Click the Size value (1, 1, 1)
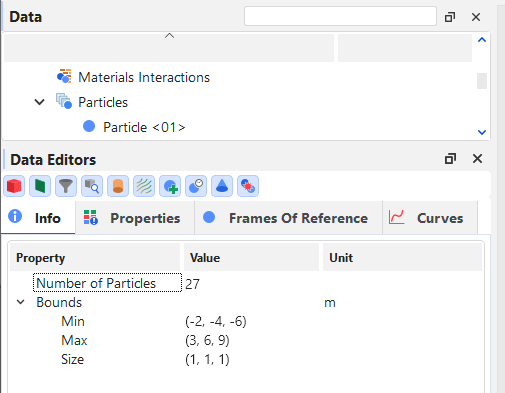505x393 pixels. click(x=207, y=359)
